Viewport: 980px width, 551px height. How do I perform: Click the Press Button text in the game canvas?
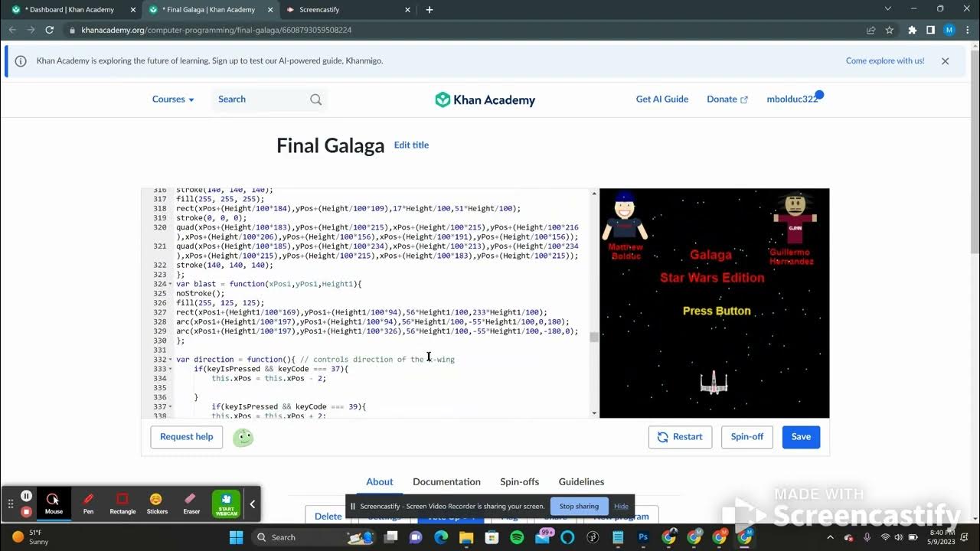717,311
